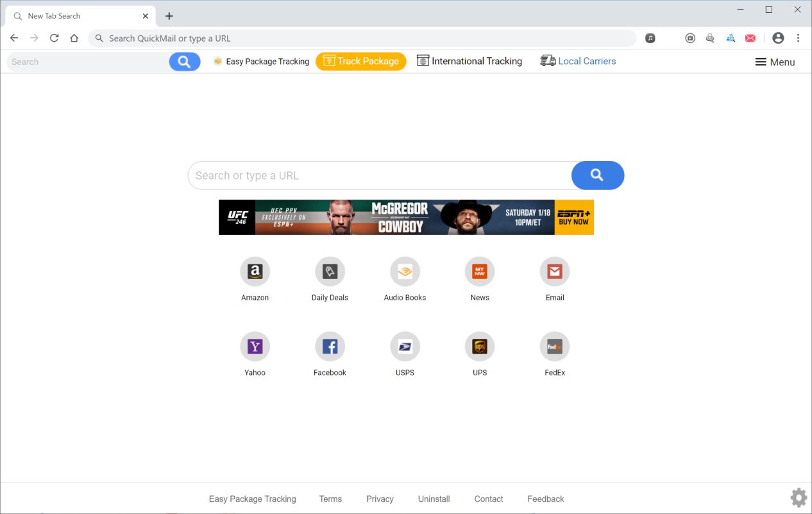This screenshot has height=514, width=812.
Task: Open the Audio Books shortcut
Action: (x=405, y=272)
